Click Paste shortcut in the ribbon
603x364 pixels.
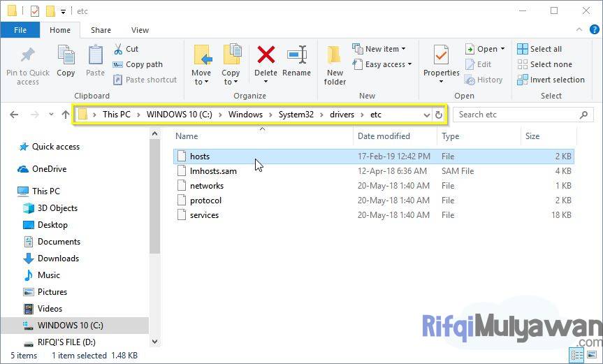tap(145, 80)
